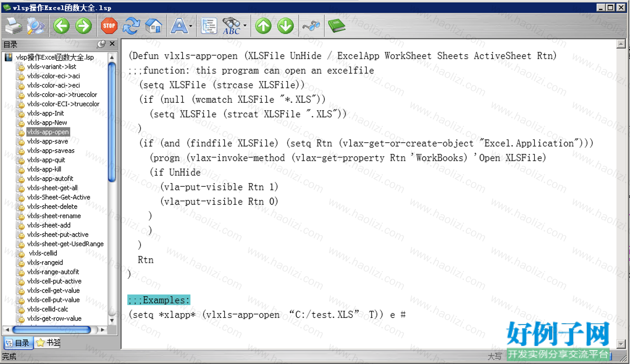Open topic vlxls-app-kill
The width and height of the screenshot is (630, 364).
44,169
